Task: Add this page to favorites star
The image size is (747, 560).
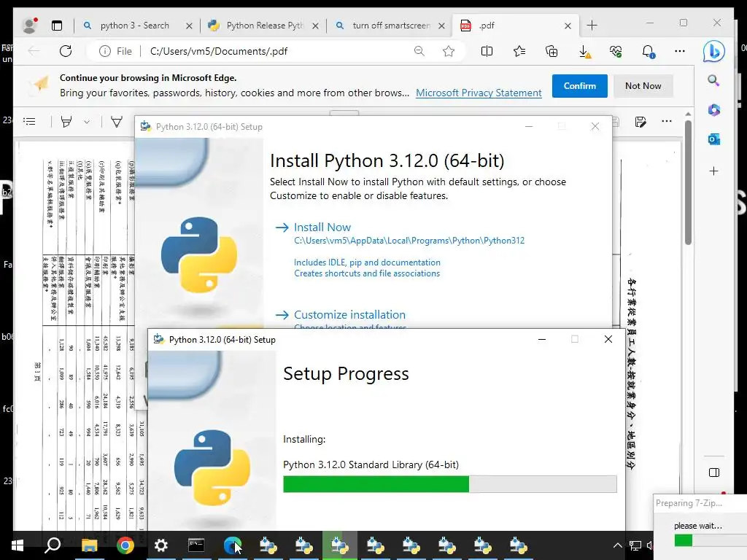Action: [449, 51]
